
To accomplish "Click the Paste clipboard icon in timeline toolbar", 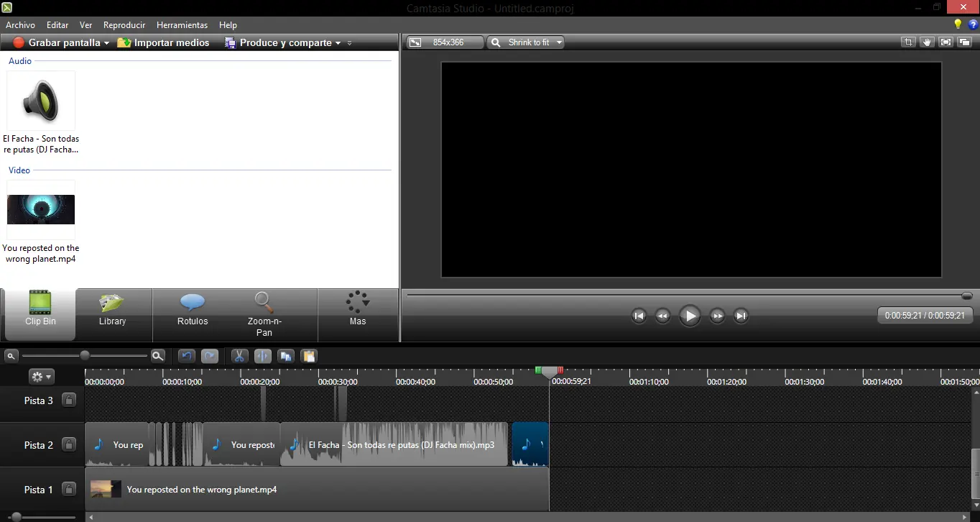I will [x=308, y=356].
